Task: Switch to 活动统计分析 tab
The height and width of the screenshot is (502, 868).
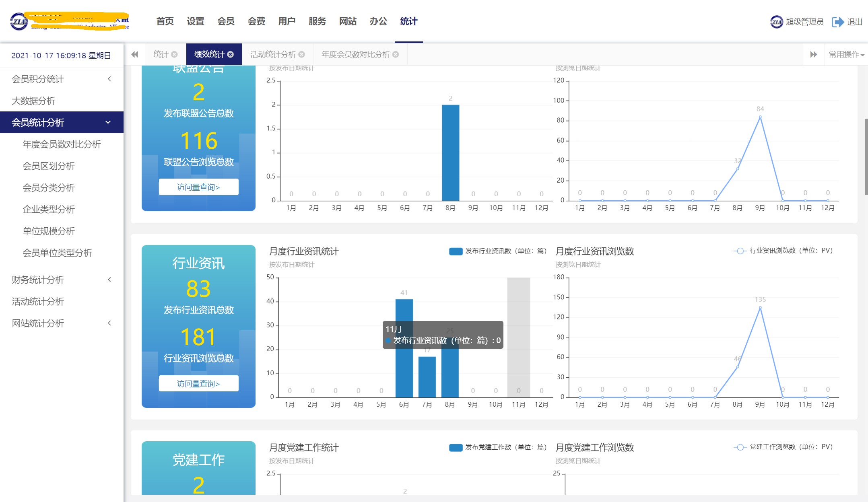Action: tap(273, 54)
